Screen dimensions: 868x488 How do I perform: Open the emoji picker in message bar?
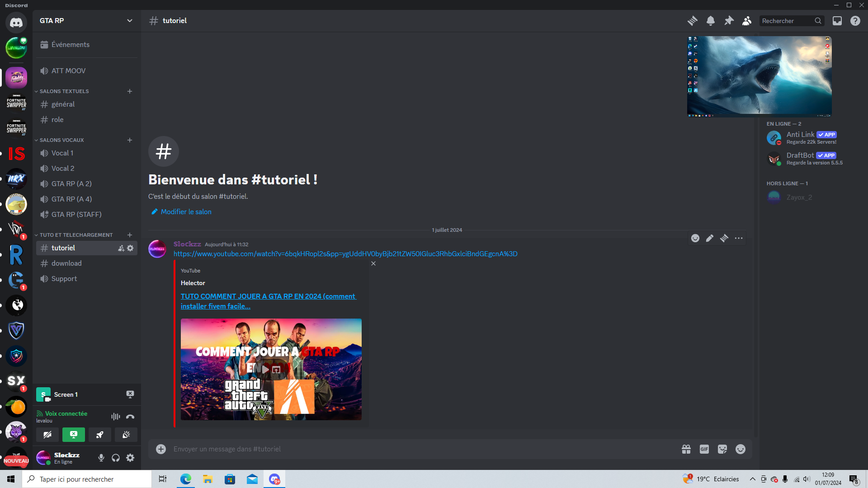coord(741,449)
